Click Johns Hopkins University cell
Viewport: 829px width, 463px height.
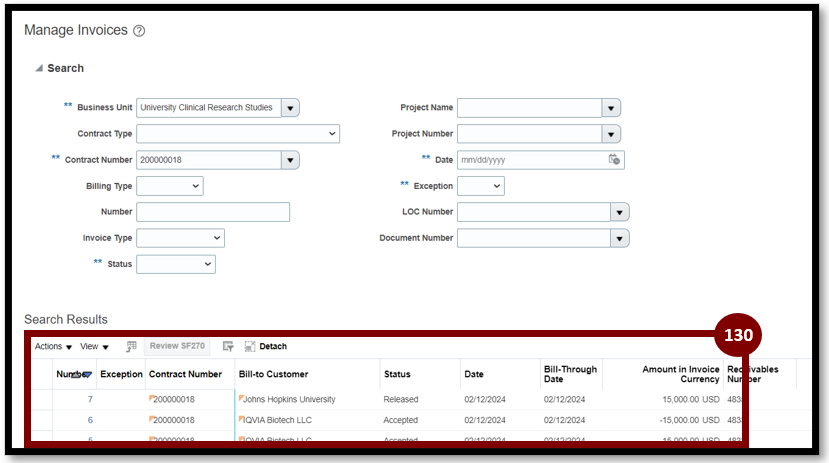(x=289, y=400)
